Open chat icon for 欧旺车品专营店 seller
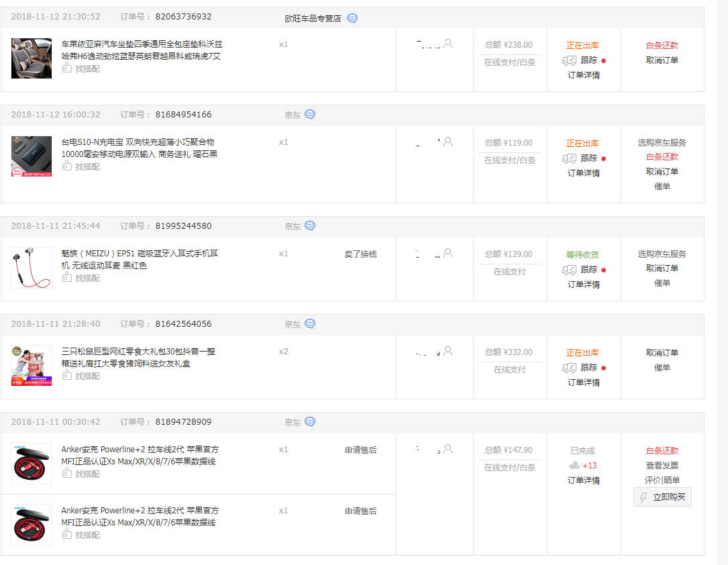This screenshot has height=565, width=728. (x=352, y=18)
